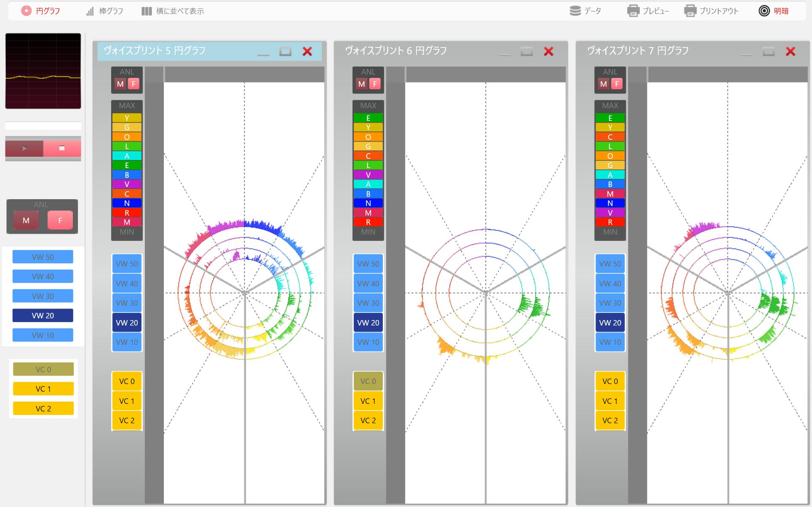Toggle F in left sidebar ANL box

pos(60,220)
